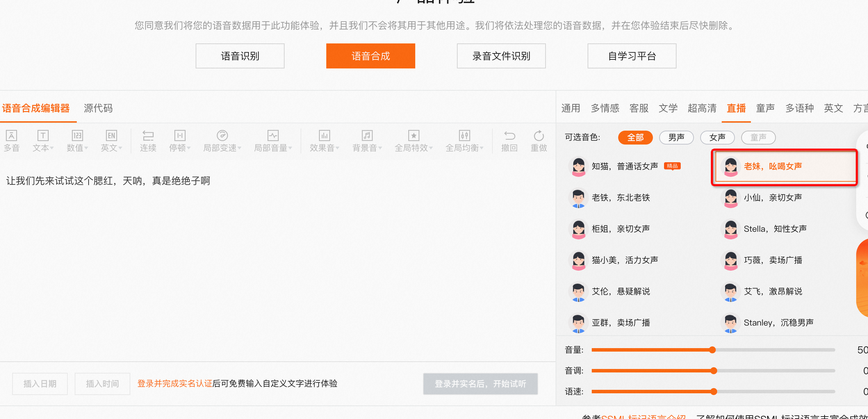Switch to the 语音合成编辑器 tab
This screenshot has width=868, height=419.
(36, 108)
